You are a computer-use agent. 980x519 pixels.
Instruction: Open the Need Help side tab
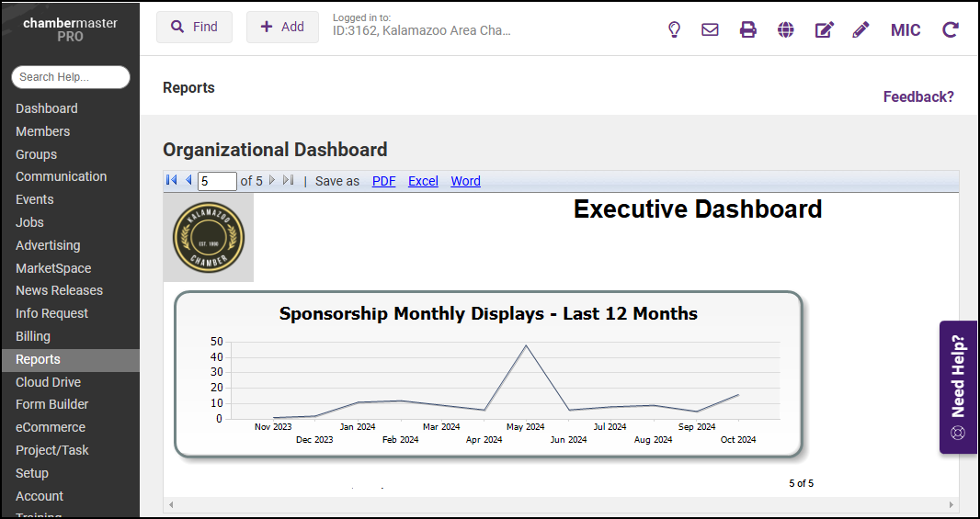tap(958, 387)
